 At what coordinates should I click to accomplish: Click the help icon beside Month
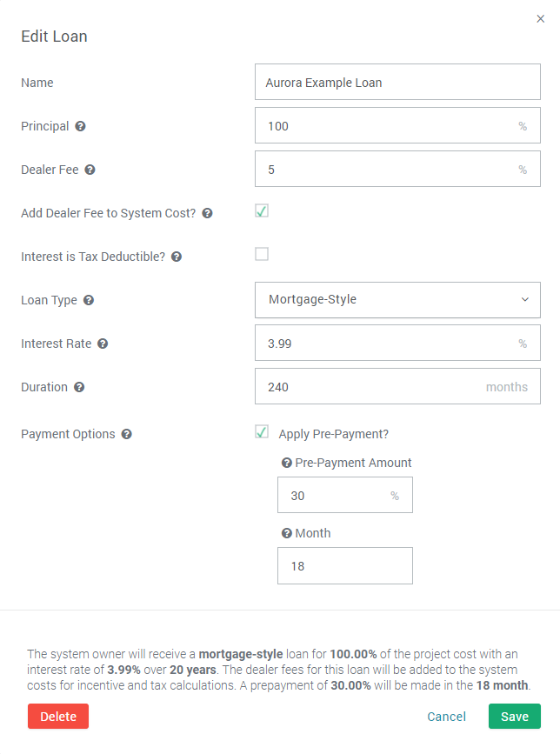pos(286,533)
